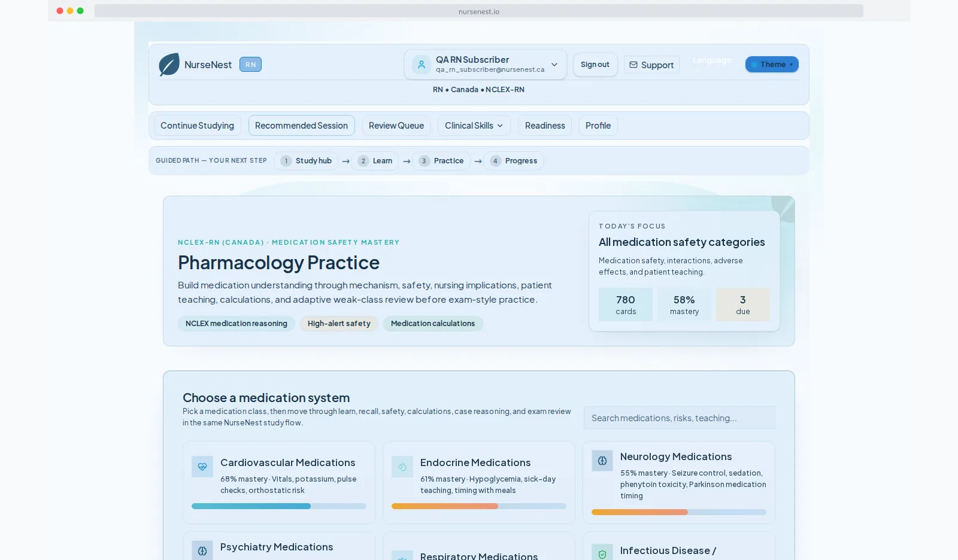958x560 pixels.
Task: Open Psychiatry Medications brain icon
Action: coord(202,551)
